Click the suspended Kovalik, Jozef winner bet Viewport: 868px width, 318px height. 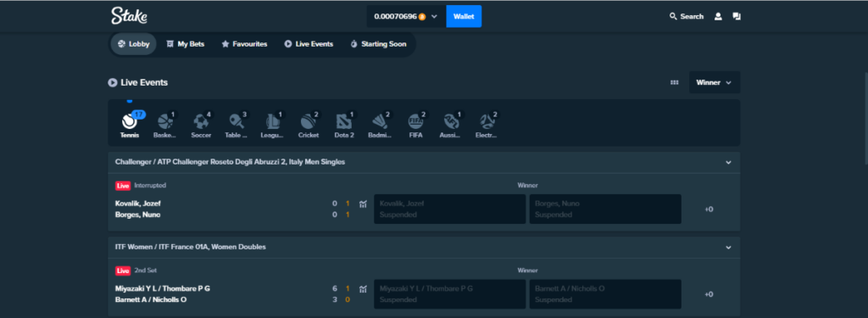pos(449,209)
